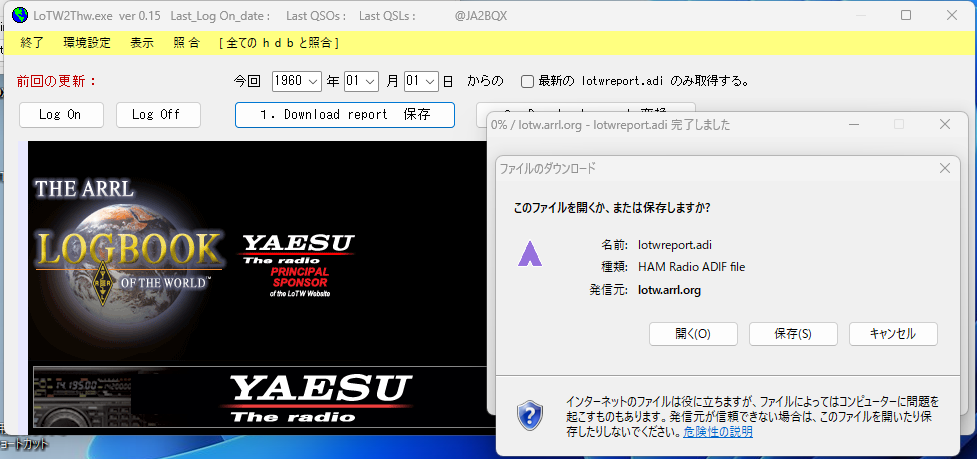Image resolution: width=977 pixels, height=459 pixels.
Task: Minimize the lotwreport.adi progress window
Action: click(x=853, y=125)
